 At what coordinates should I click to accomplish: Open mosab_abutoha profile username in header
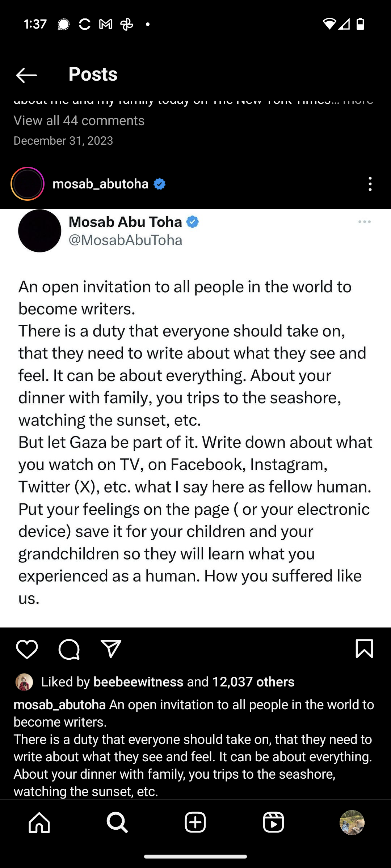(x=100, y=184)
